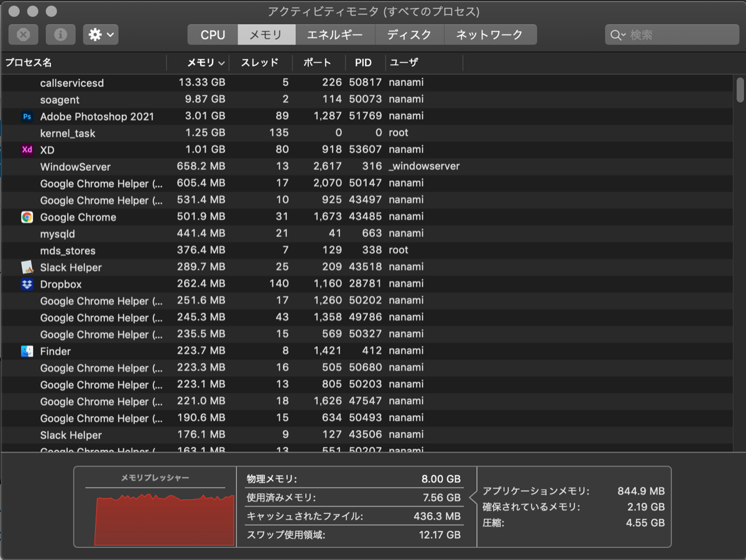Viewport: 746px width, 560px height.
Task: Sort by スレッド column header
Action: [261, 63]
